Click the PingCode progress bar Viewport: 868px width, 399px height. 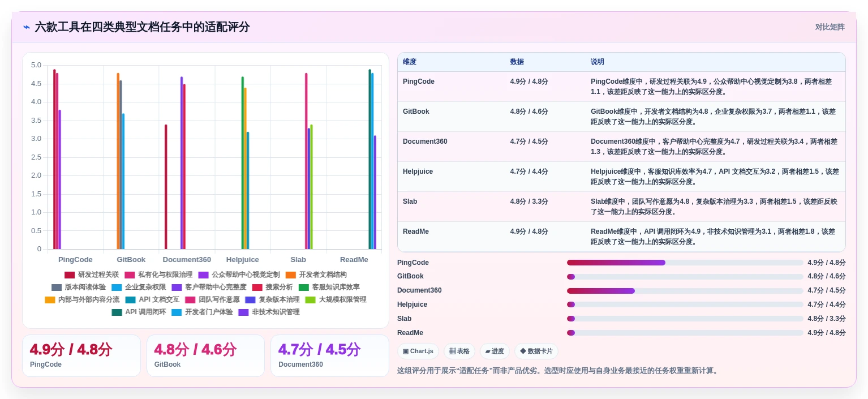[685, 263]
